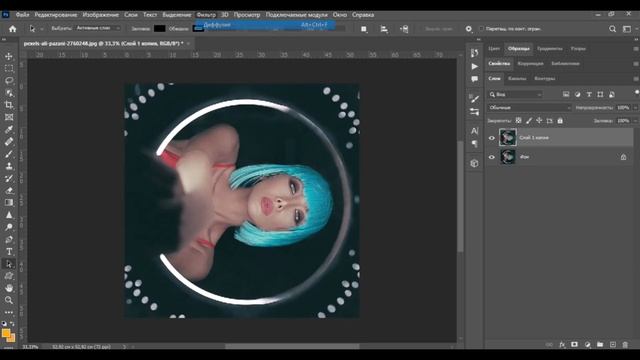640x360 pixels.
Task: Open the Изображение menu
Action: (x=101, y=15)
